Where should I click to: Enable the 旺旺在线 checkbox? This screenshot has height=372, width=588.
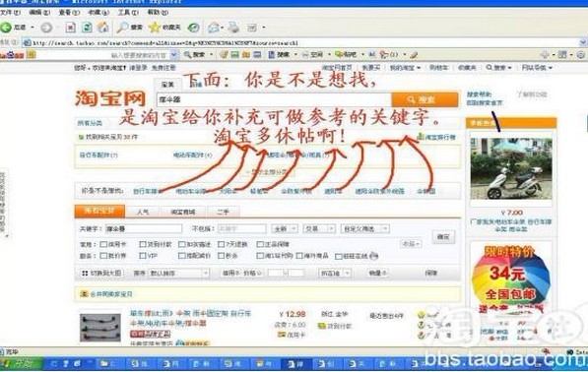coord(339,256)
